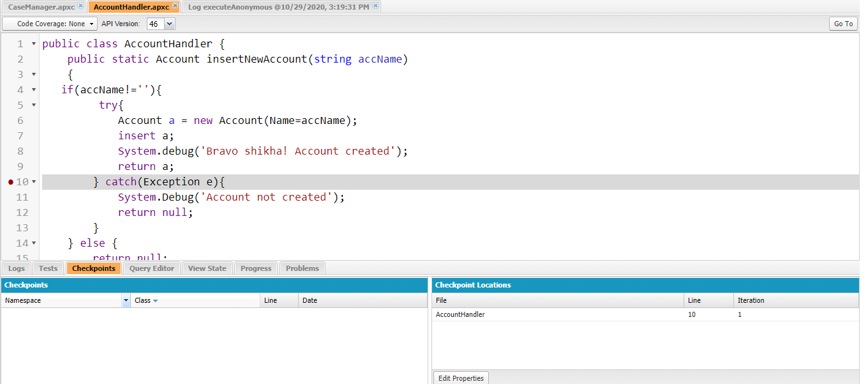Switch to the CaseManager.apxc tab

click(41, 6)
